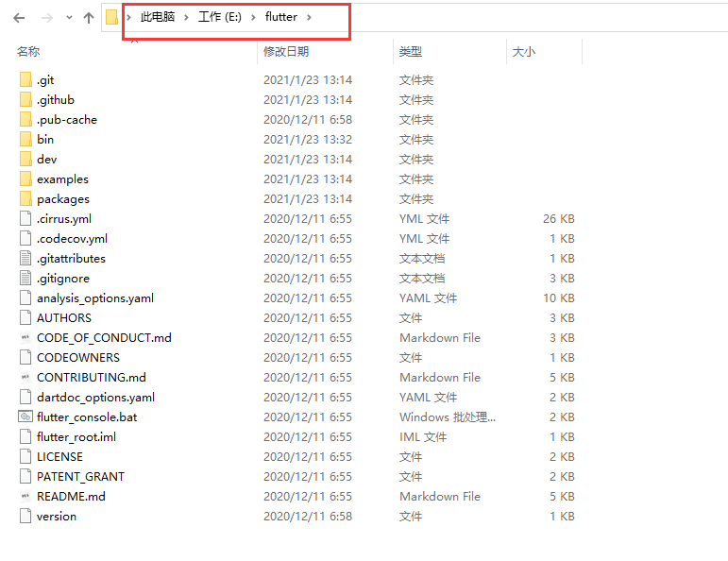
Task: Select the bin folder icon
Action: pyautogui.click(x=26, y=140)
